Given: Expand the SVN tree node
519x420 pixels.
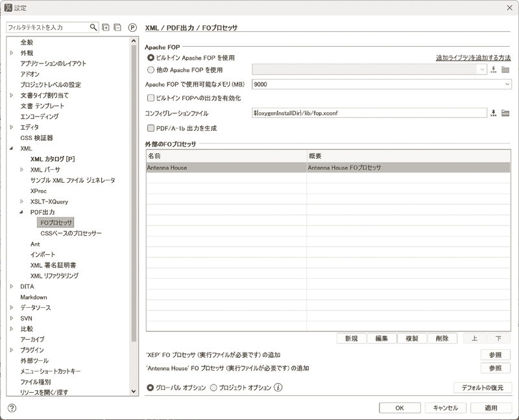Looking at the screenshot, I should click(x=12, y=318).
